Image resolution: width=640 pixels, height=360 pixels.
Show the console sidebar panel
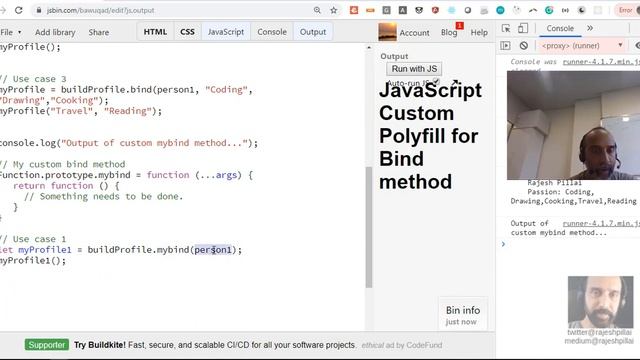point(505,45)
